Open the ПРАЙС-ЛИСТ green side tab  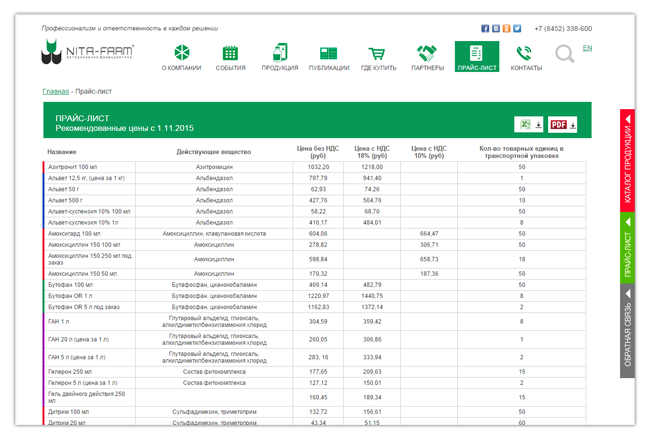coord(627,248)
